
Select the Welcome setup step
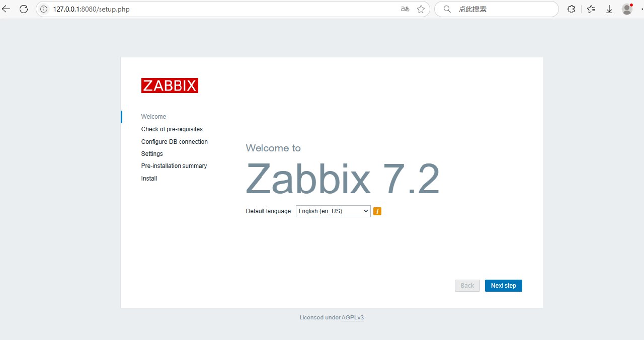pyautogui.click(x=153, y=117)
